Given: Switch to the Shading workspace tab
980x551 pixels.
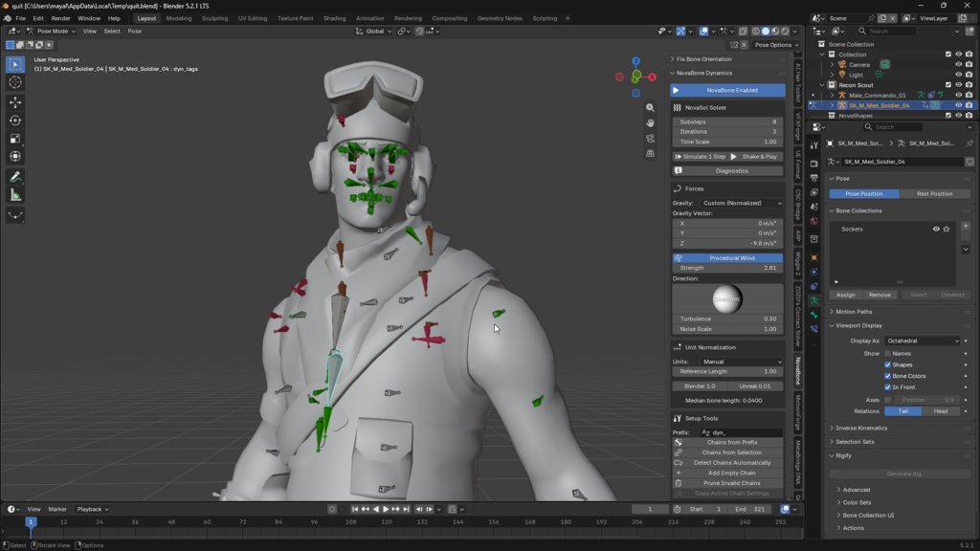Looking at the screenshot, I should tap(334, 18).
